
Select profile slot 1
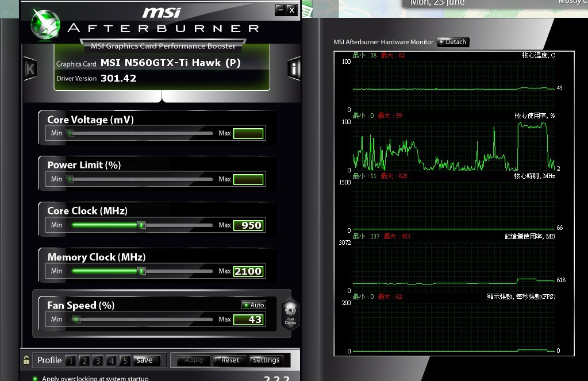click(71, 360)
